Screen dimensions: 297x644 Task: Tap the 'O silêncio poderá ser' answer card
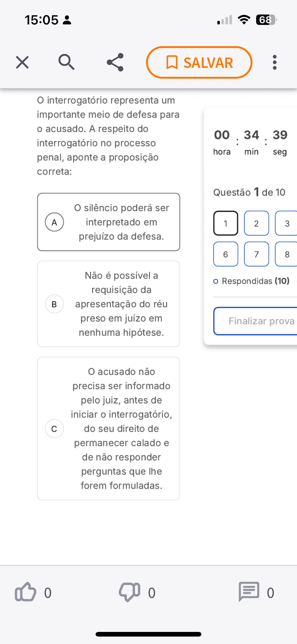(121, 222)
